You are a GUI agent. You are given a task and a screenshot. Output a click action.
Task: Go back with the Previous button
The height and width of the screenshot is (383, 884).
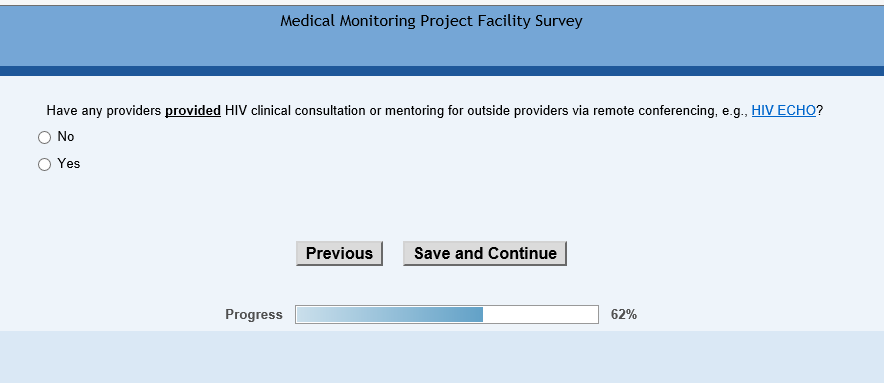coord(339,253)
